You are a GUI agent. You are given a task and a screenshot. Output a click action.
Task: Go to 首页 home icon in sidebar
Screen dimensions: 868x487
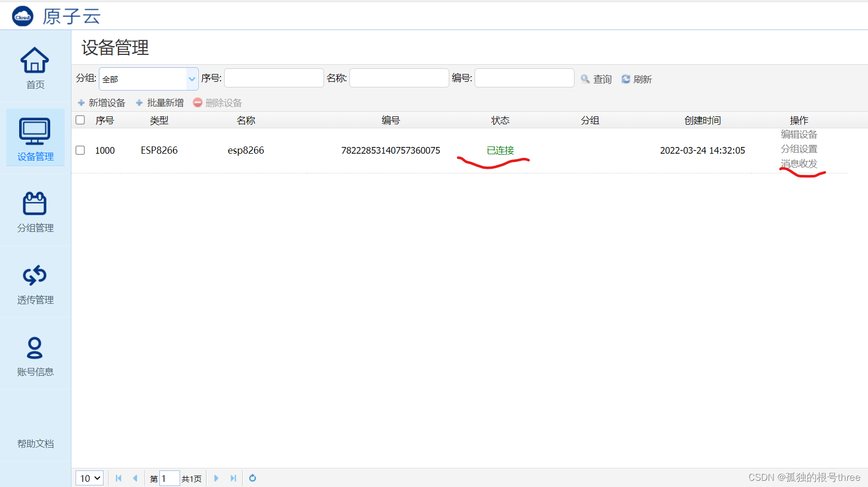[x=35, y=60]
